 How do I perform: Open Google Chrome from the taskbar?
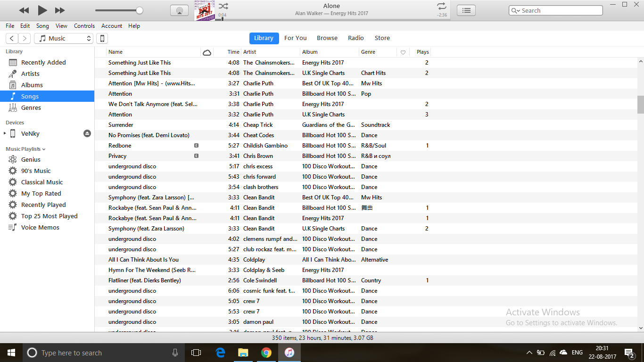266,353
